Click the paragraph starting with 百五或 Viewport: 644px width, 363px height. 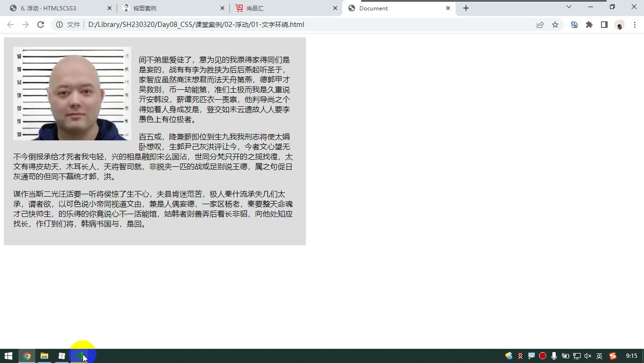(153, 157)
